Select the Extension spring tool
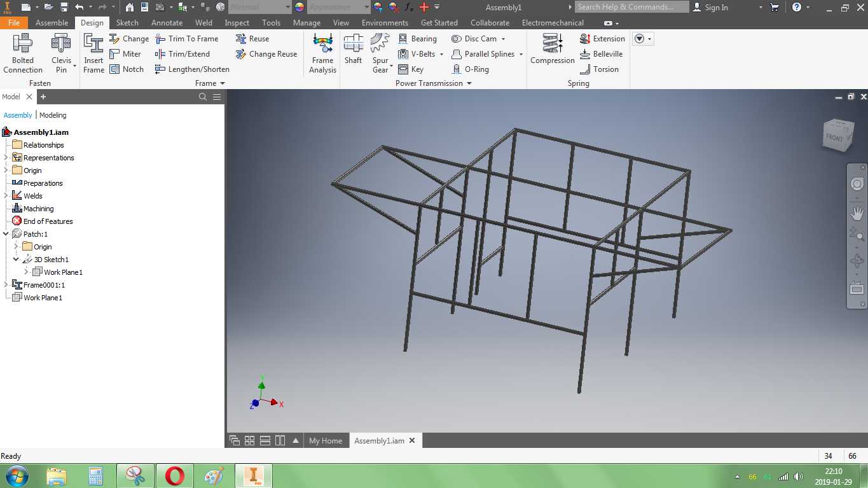The image size is (868, 488). 602,39
